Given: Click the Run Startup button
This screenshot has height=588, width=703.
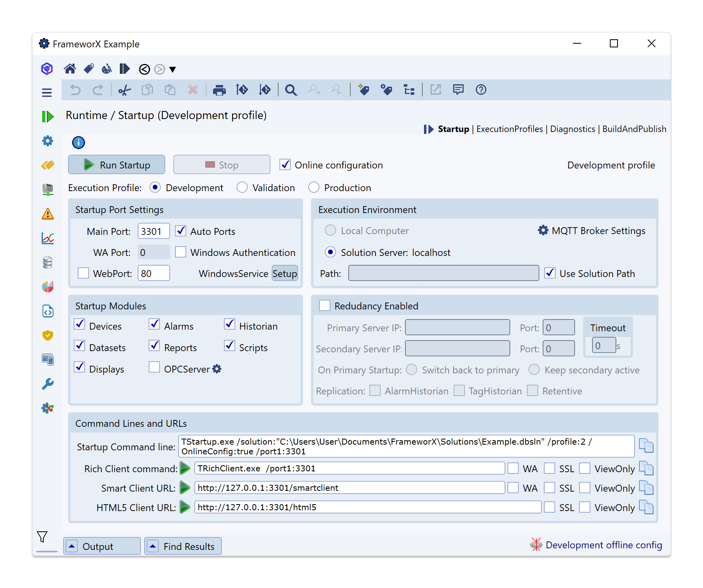Looking at the screenshot, I should point(117,165).
